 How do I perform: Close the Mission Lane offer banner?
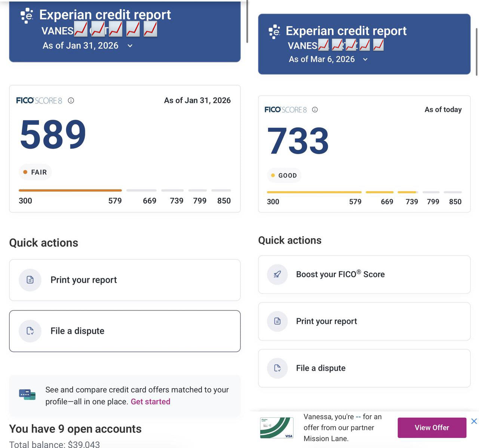(474, 421)
